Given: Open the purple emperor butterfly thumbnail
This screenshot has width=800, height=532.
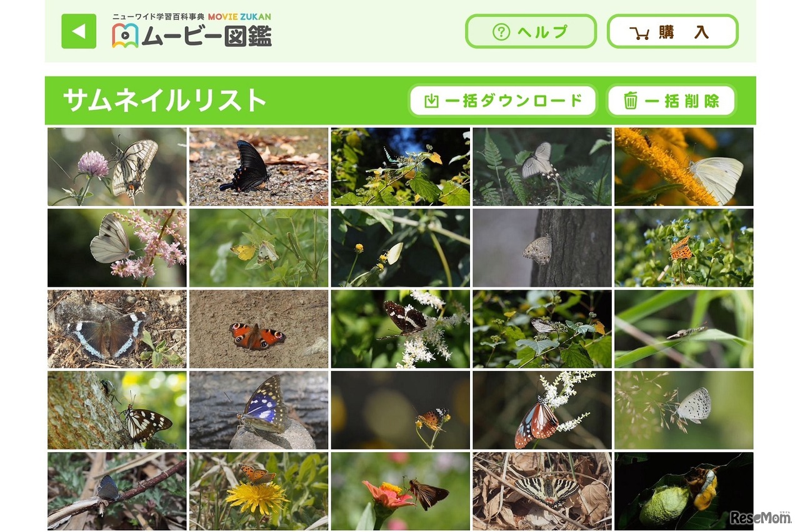Looking at the screenshot, I should (x=259, y=410).
